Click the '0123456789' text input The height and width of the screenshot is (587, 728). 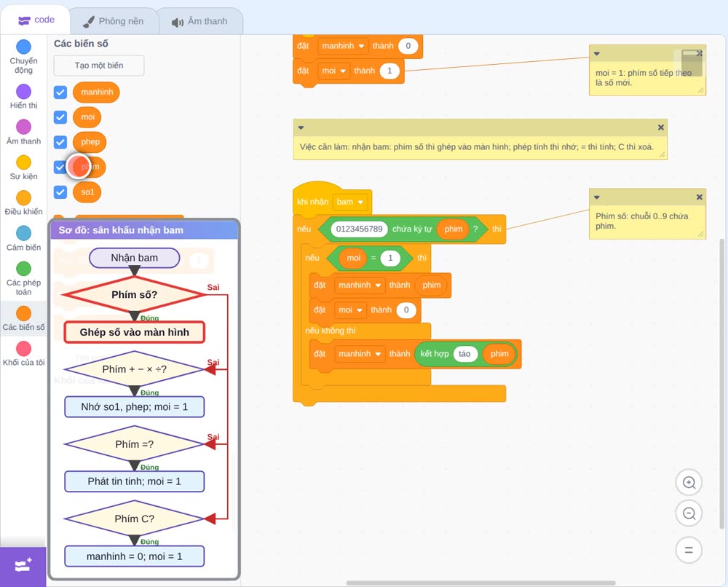(360, 229)
